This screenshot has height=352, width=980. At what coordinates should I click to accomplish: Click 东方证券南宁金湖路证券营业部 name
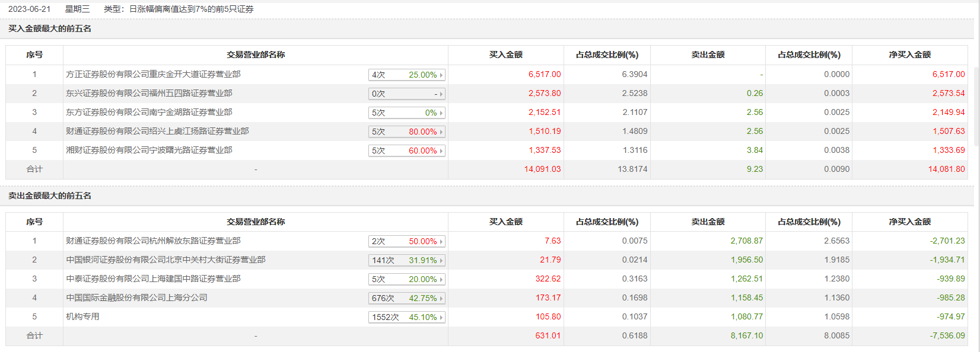(149, 112)
